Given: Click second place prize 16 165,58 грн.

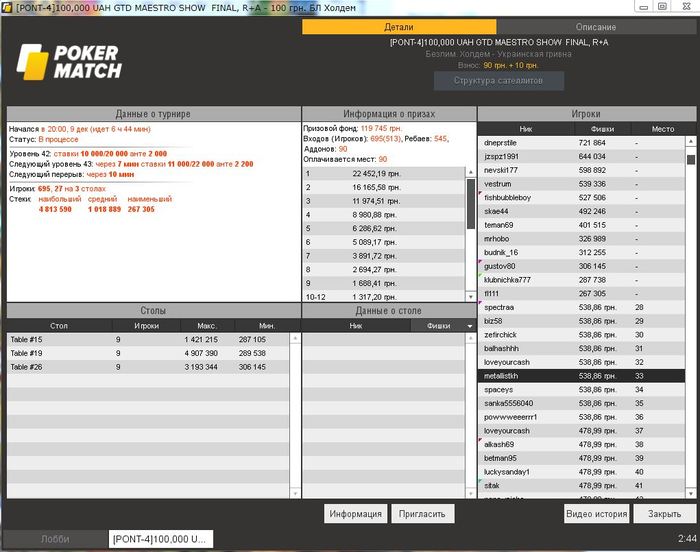Looking at the screenshot, I should [384, 188].
